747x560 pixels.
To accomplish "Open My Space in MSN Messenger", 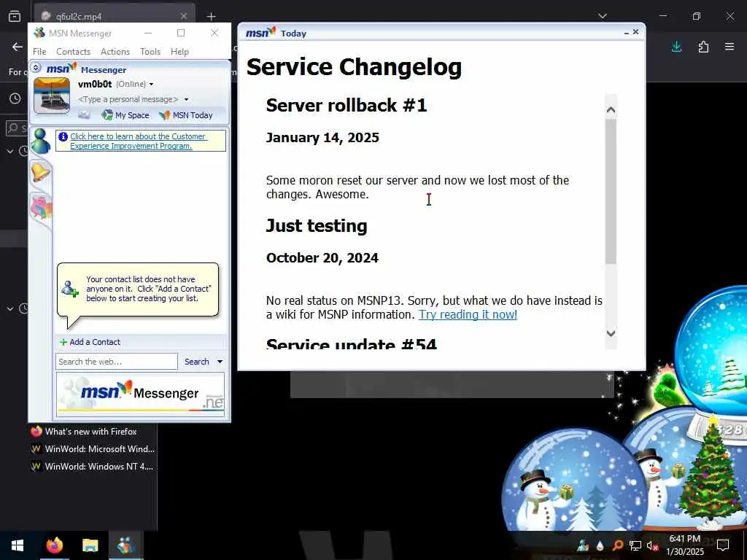I will [125, 114].
